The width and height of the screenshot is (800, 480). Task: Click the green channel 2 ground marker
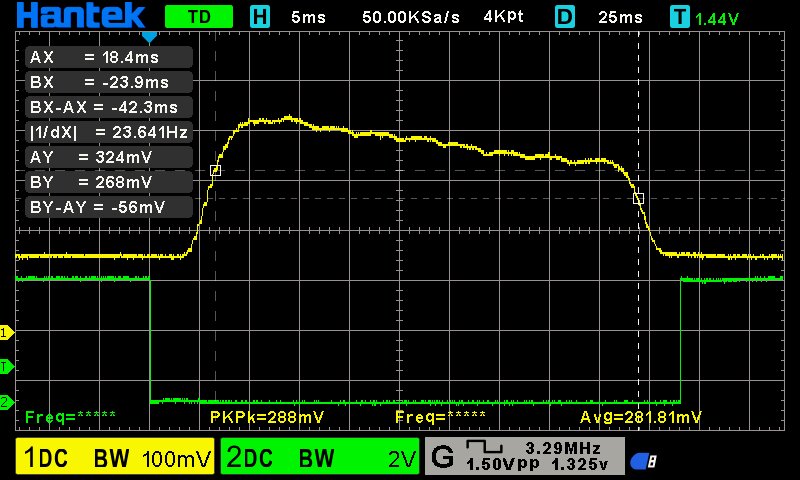(x=7, y=401)
